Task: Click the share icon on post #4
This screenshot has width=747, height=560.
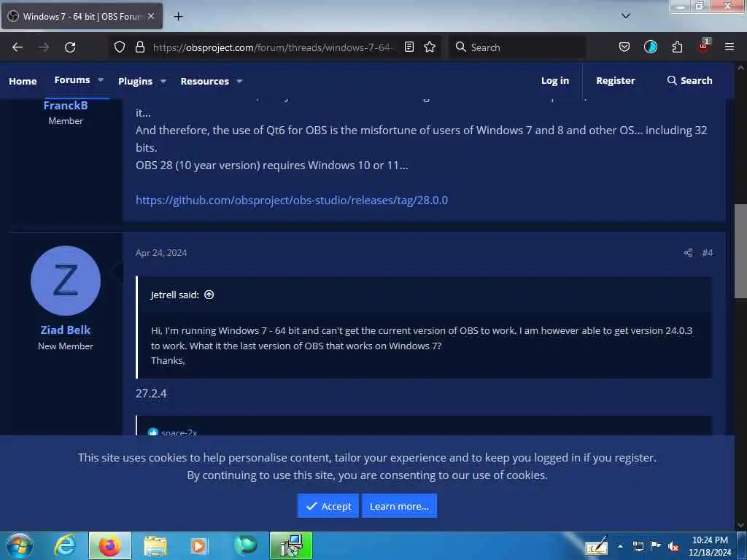Action: (688, 253)
